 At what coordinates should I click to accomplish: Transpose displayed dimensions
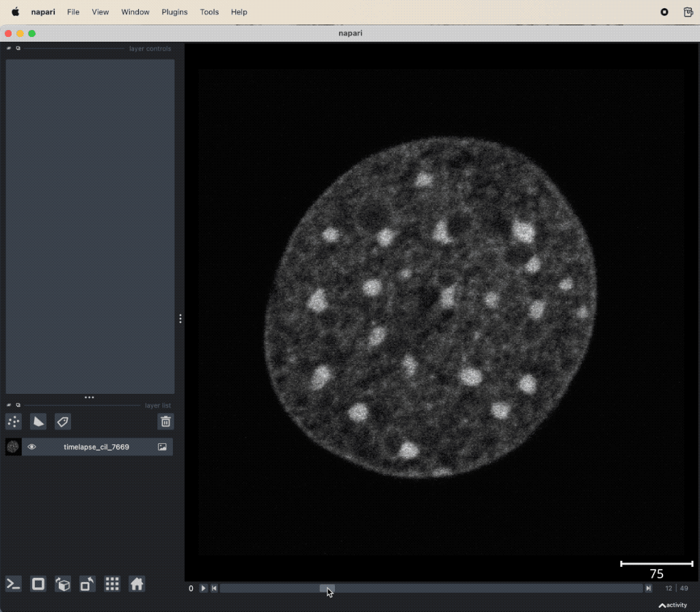pos(87,584)
